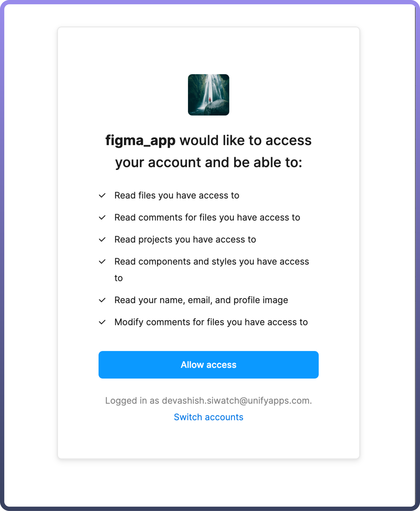This screenshot has height=511, width=420.
Task: Click "Read files you have access to" text
Action: coord(177,195)
